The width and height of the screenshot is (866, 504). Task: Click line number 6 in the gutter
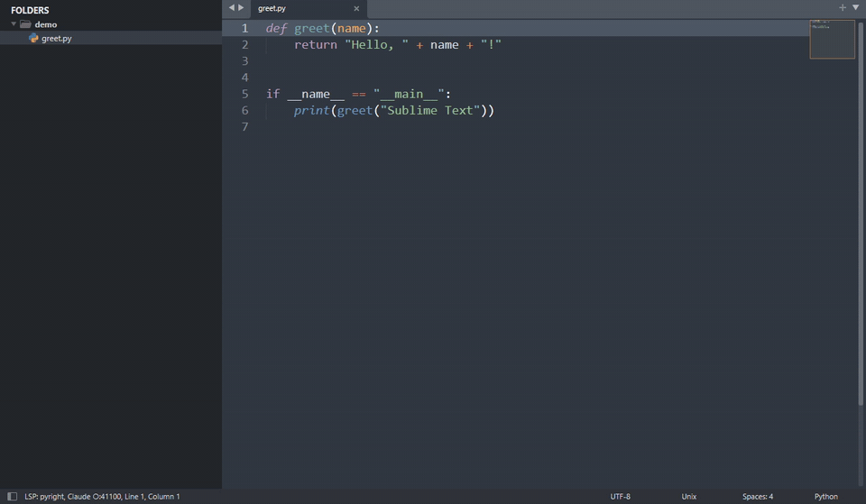point(244,110)
